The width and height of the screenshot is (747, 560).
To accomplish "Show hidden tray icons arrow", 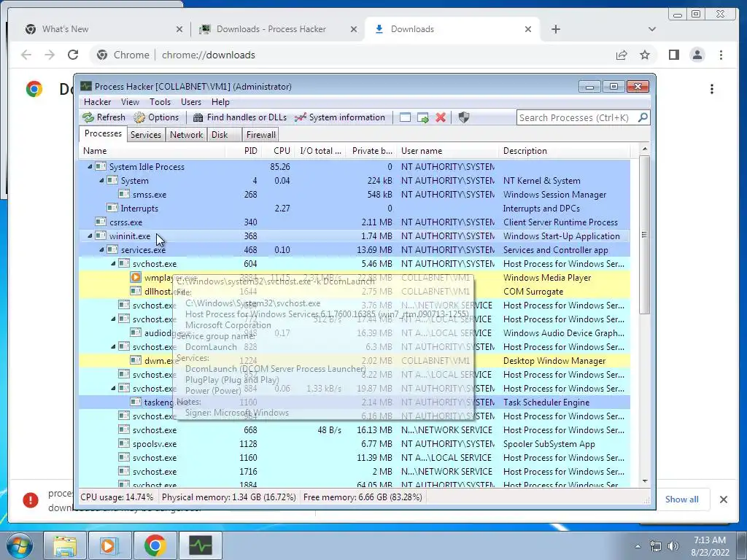I will (x=638, y=546).
